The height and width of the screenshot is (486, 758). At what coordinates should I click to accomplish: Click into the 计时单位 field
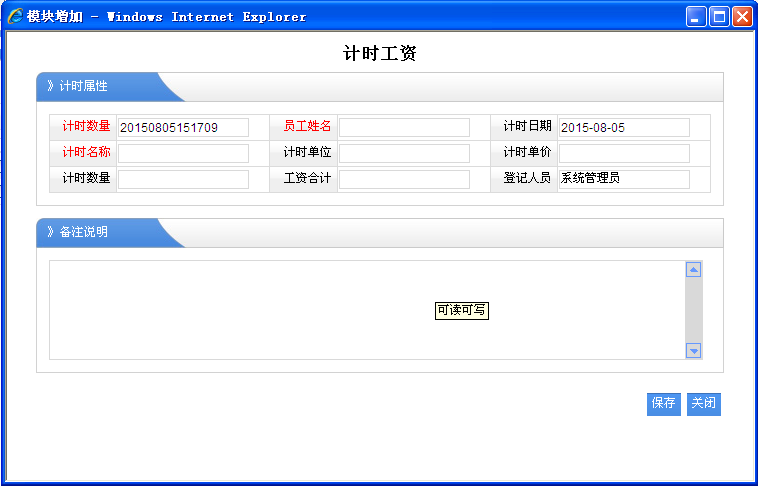pyautogui.click(x=404, y=153)
